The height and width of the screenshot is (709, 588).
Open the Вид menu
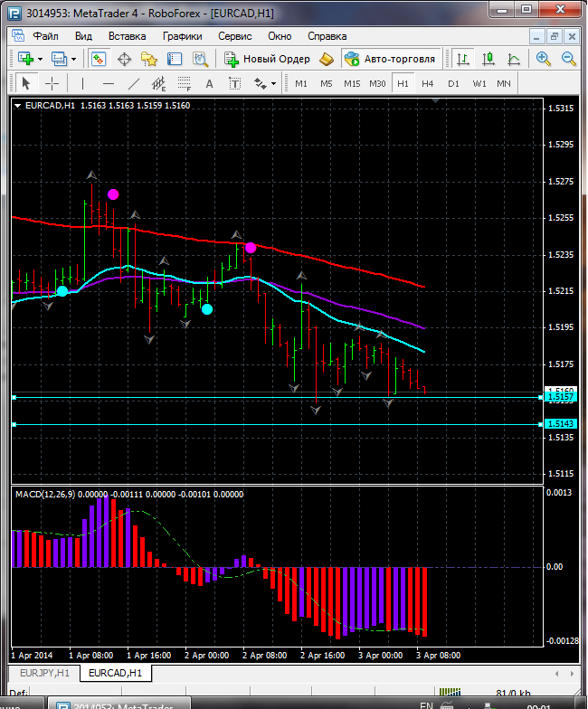click(83, 36)
